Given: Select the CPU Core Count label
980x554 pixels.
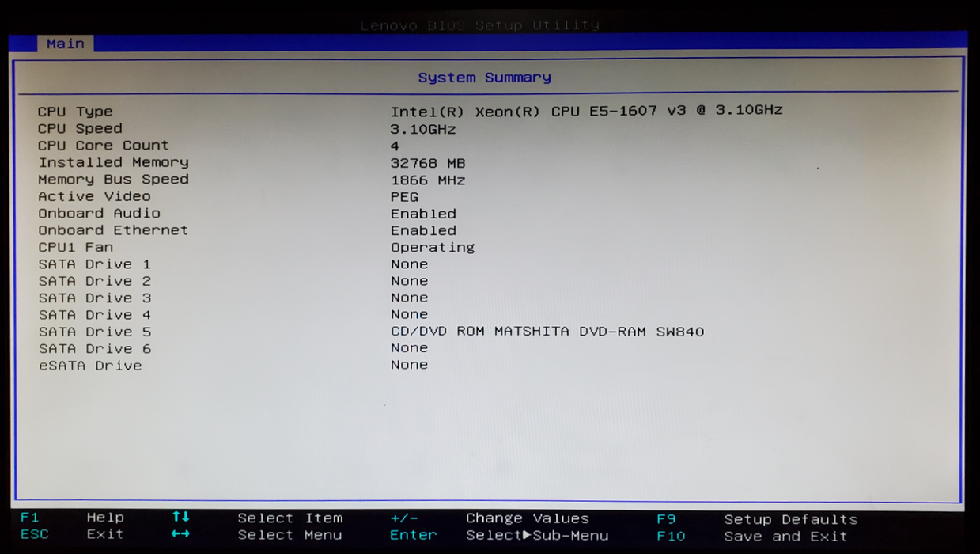Looking at the screenshot, I should 103,146.
